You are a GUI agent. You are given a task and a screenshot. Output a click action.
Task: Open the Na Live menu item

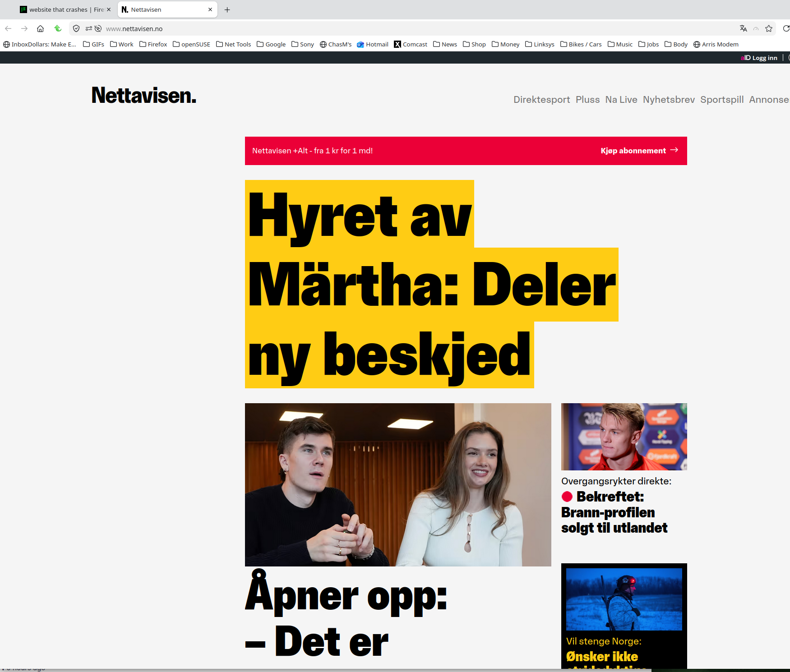tap(621, 100)
